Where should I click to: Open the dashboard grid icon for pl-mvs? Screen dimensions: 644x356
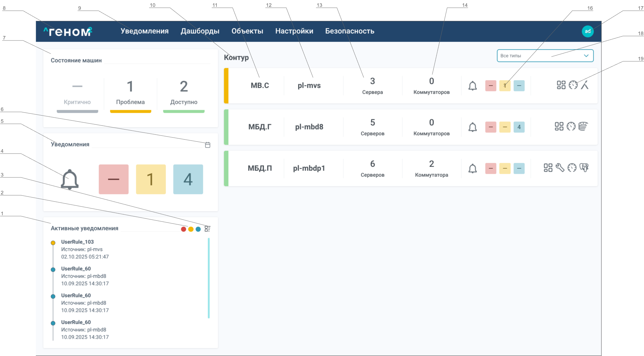click(x=561, y=86)
